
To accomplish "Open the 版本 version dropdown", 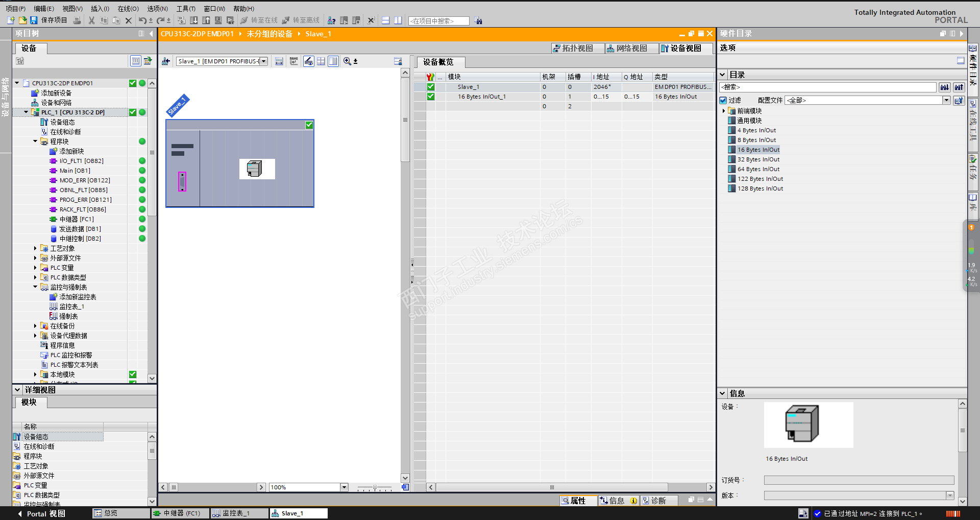I will click(950, 495).
